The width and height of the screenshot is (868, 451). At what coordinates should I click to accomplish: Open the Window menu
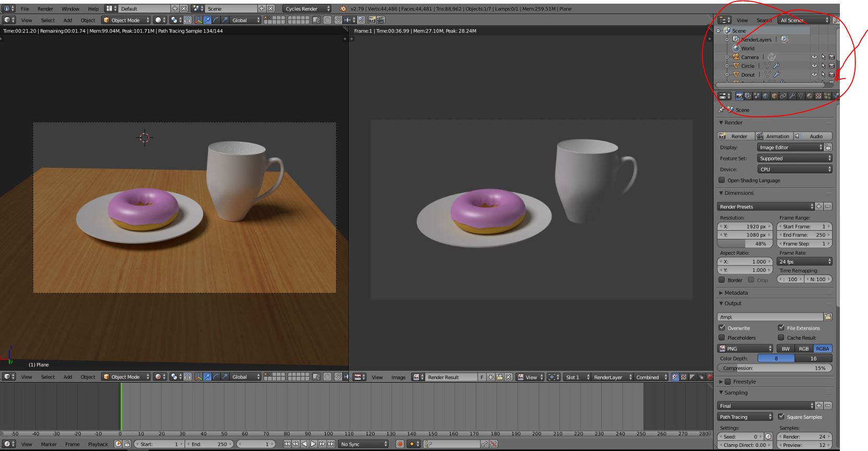tap(70, 9)
